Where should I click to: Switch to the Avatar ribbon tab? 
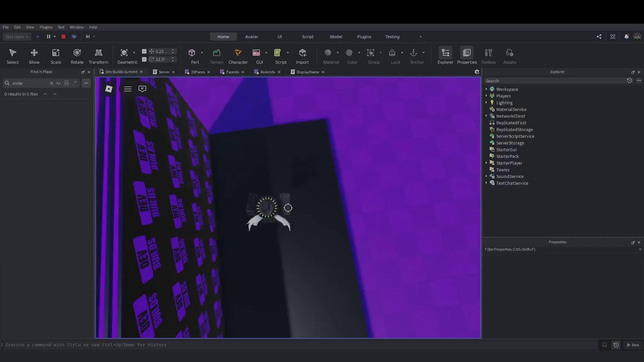(x=252, y=37)
